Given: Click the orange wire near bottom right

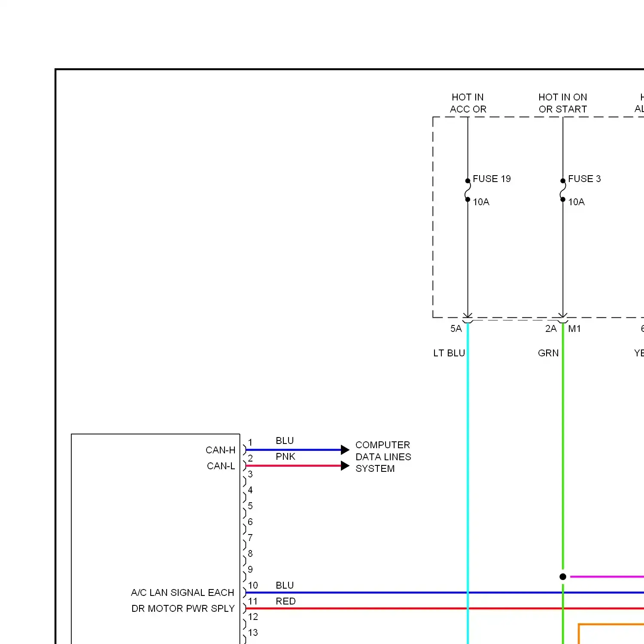Looking at the screenshot, I should [611, 624].
